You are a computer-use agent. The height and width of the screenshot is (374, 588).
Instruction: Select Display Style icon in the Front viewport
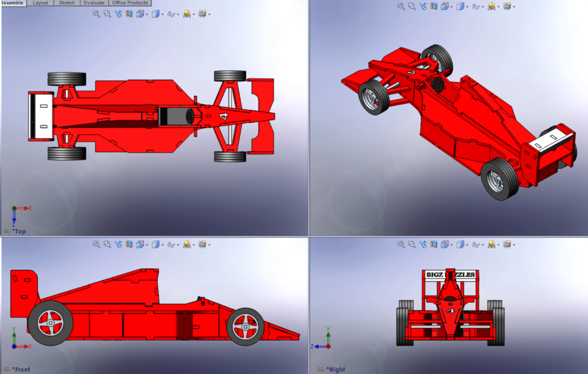156,244
